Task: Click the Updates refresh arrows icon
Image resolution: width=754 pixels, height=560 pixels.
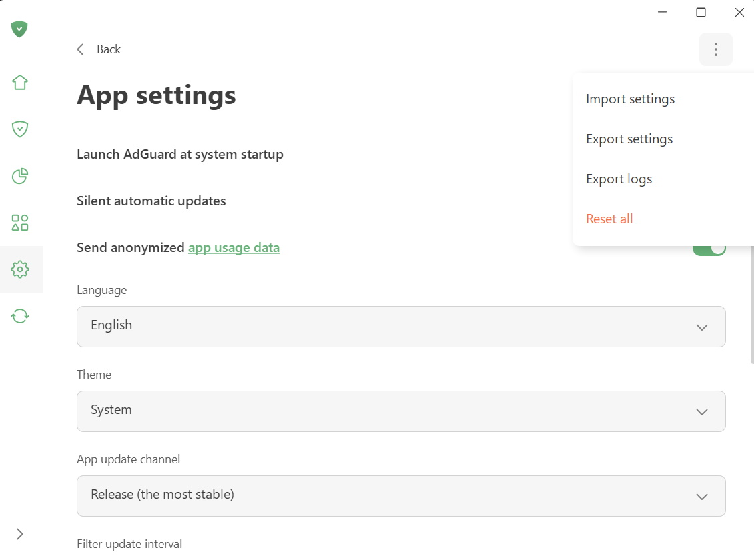Action: point(20,315)
